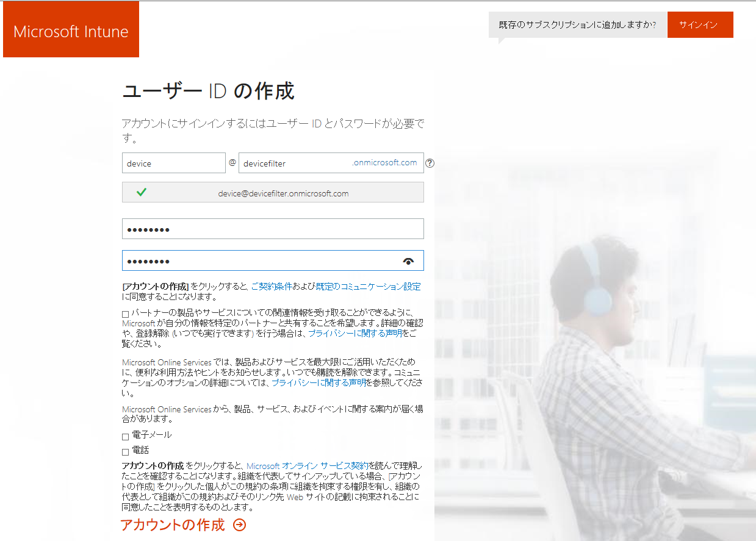Click the アカウントの作成 link at bottom
The image size is (756, 541).
point(173,525)
